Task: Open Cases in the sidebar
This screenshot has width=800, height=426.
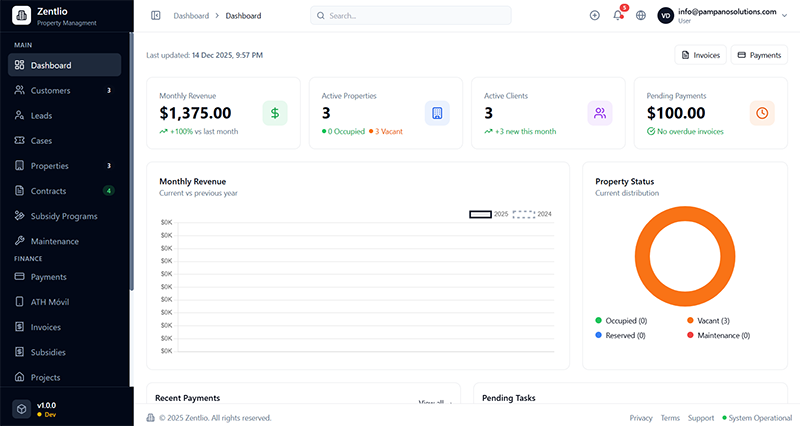Action: [64, 140]
